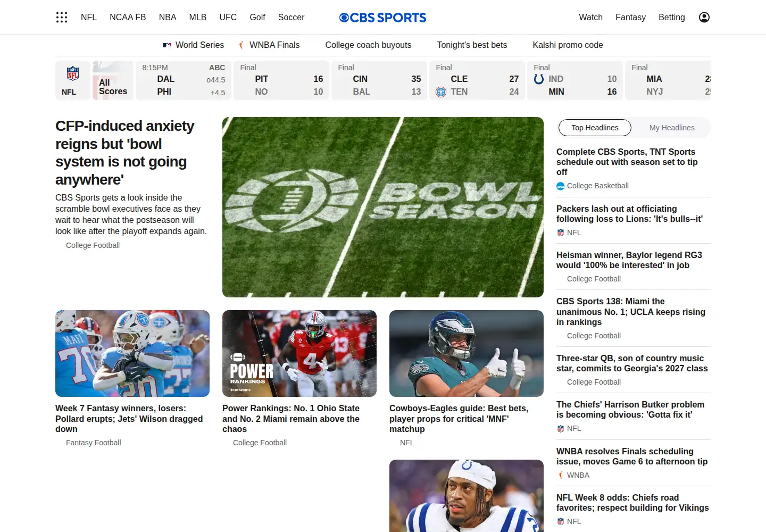Click the WNBA icon beside WNBA Finals
Image resolution: width=766 pixels, height=532 pixels.
[242, 45]
